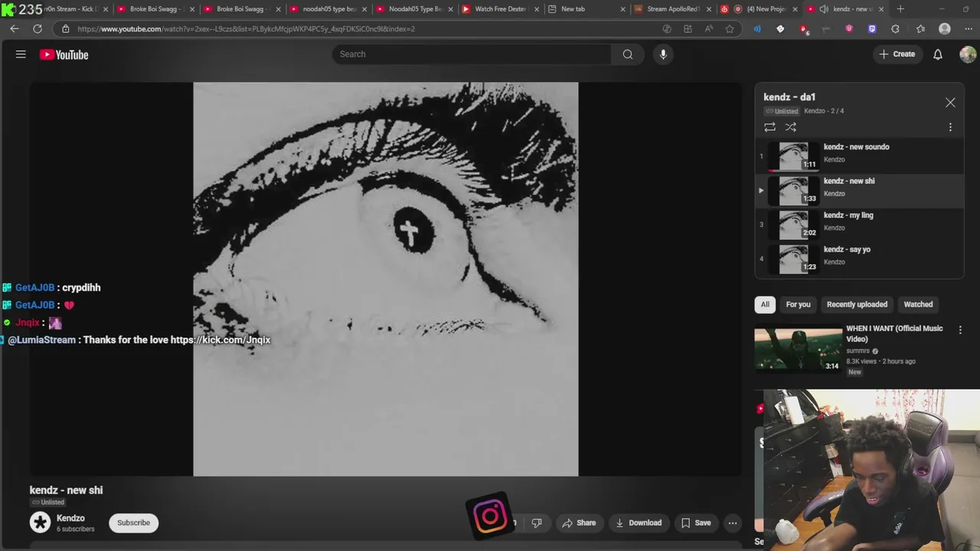Subscribe to the Kendzo channel

[133, 523]
